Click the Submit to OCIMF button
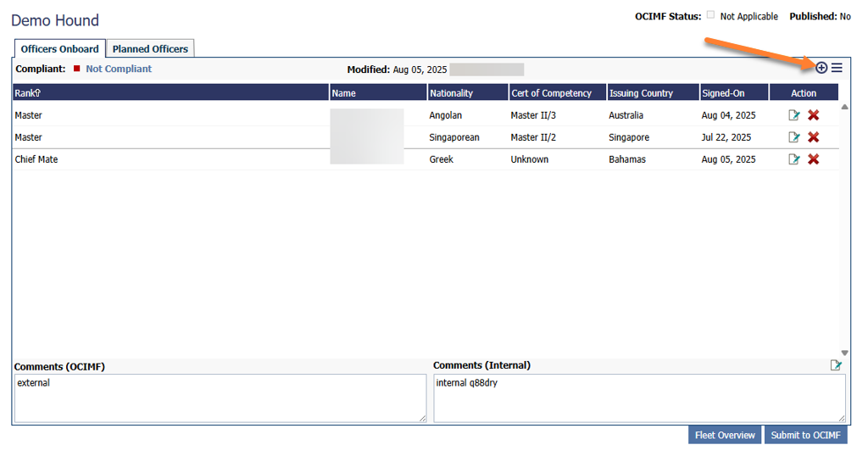 tap(805, 435)
